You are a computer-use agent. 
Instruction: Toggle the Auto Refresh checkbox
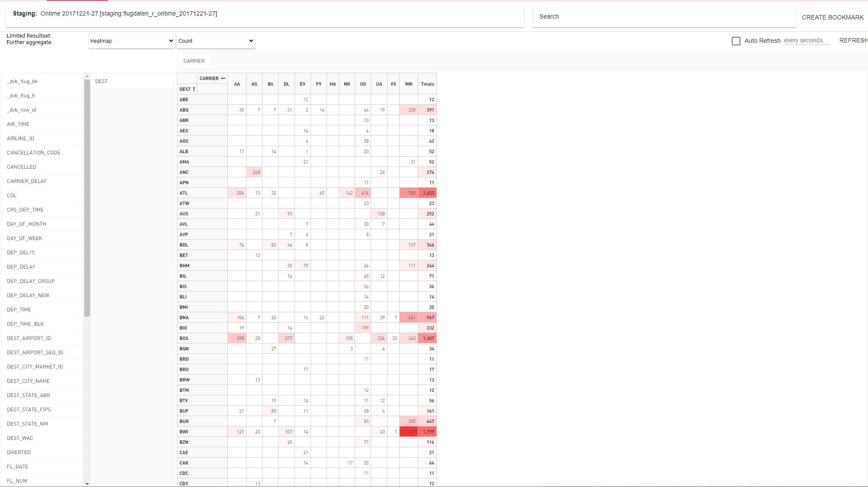tap(736, 41)
